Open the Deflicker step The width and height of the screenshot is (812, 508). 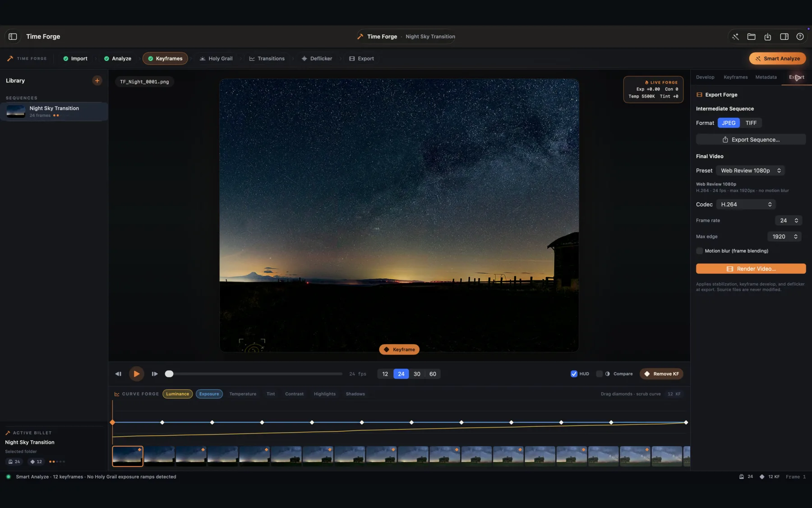[317, 59]
